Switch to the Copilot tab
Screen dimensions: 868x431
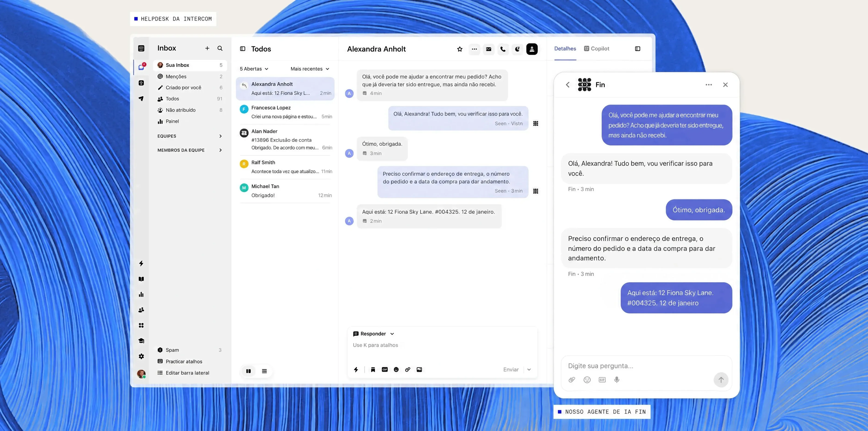coord(596,49)
